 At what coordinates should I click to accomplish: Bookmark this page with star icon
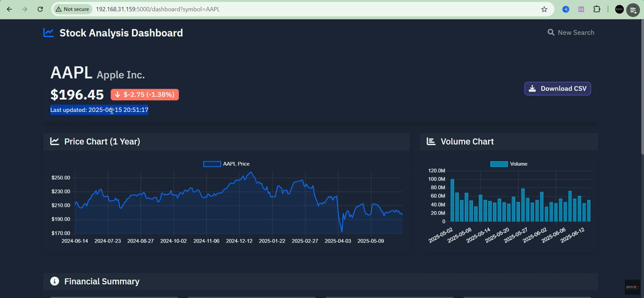click(544, 9)
